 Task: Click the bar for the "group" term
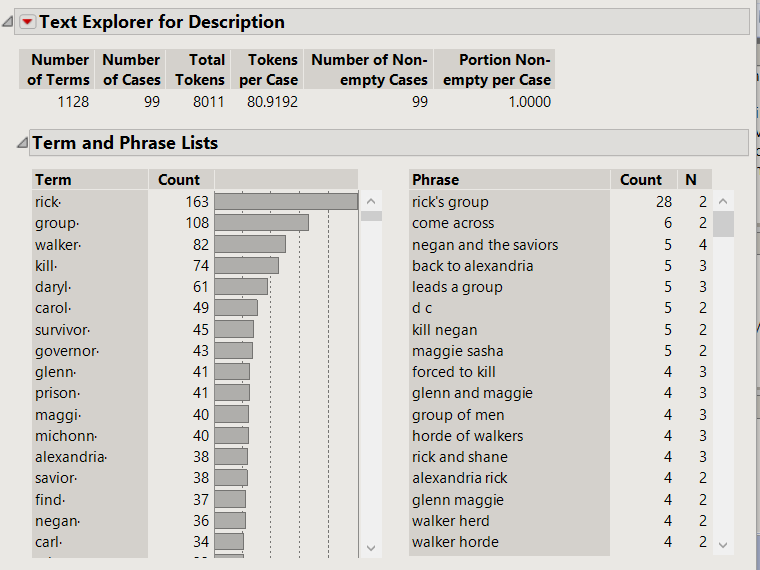click(261, 223)
